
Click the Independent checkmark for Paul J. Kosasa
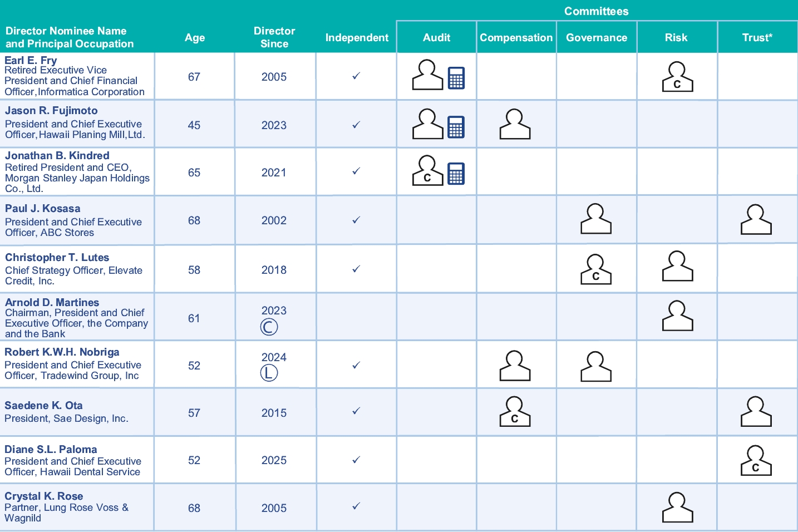[x=356, y=220]
